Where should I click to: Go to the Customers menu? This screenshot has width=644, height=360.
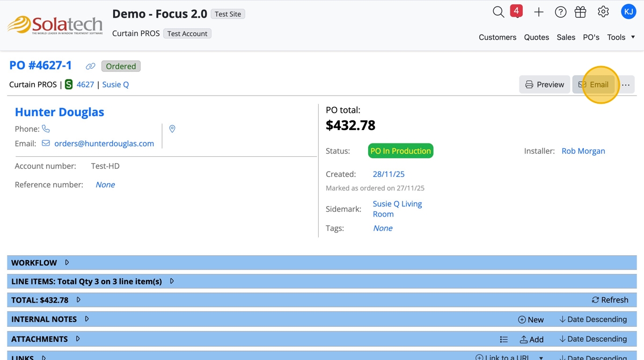coord(497,37)
